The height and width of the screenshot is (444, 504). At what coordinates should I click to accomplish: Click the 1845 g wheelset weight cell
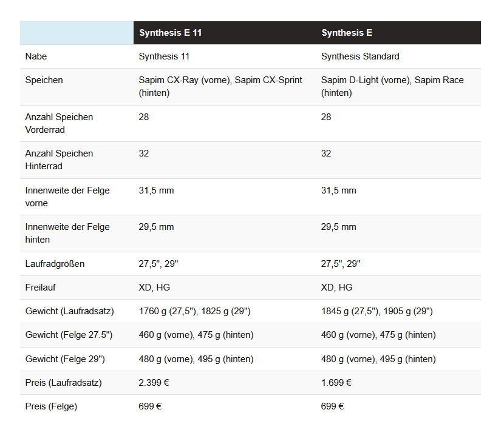(x=376, y=311)
